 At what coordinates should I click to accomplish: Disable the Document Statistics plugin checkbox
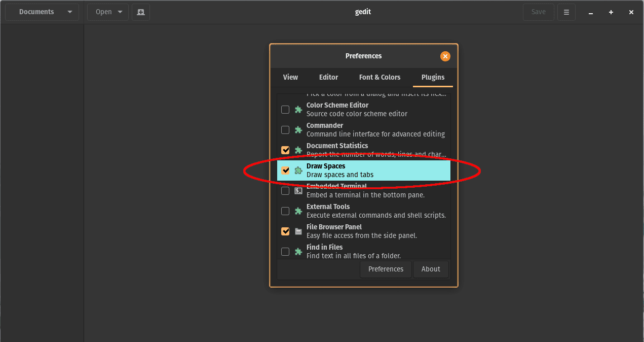285,150
